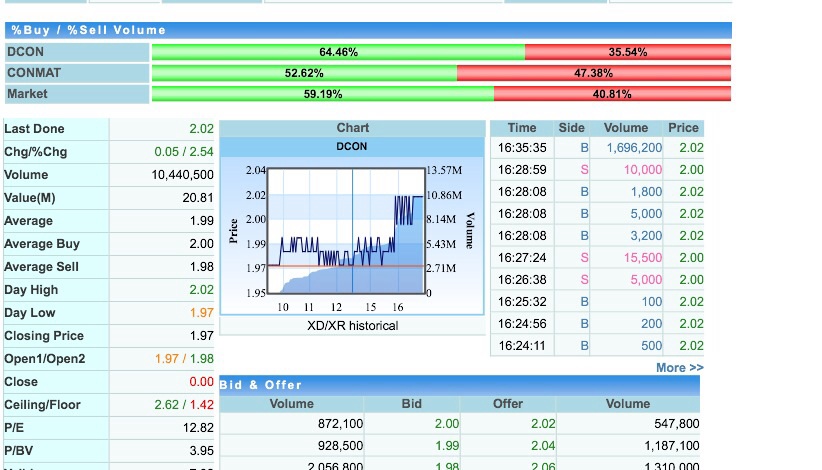The image size is (822, 470).
Task: Click trade volume 1,696,200
Action: (634, 148)
